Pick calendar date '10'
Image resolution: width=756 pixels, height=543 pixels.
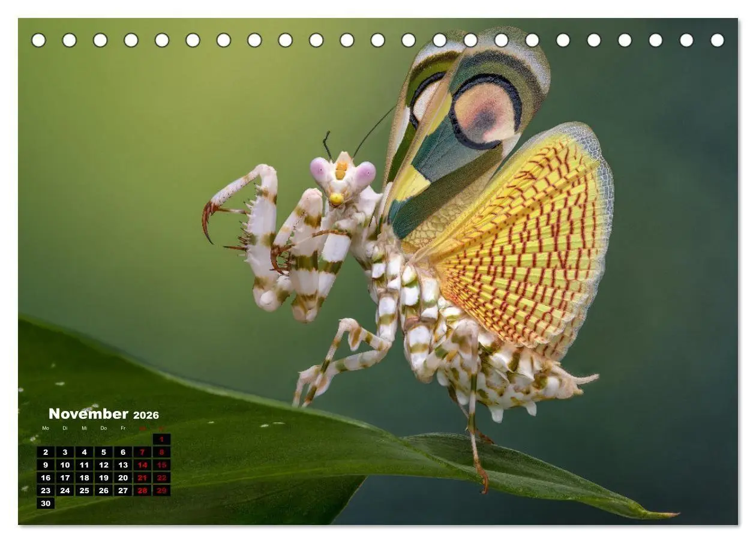click(65, 465)
